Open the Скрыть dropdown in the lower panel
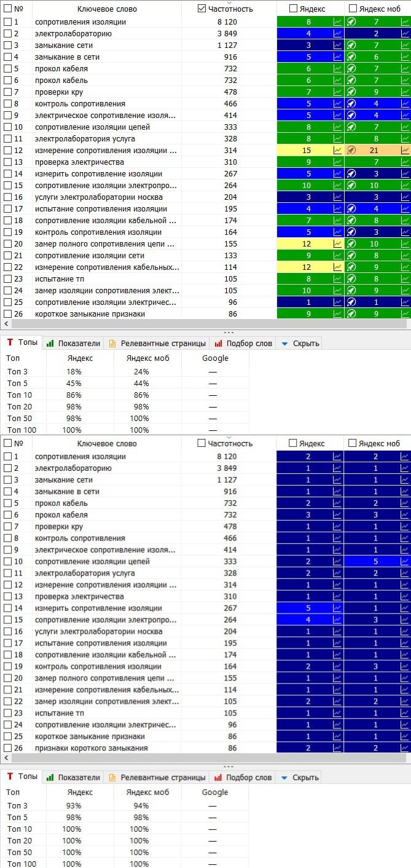 (299, 778)
